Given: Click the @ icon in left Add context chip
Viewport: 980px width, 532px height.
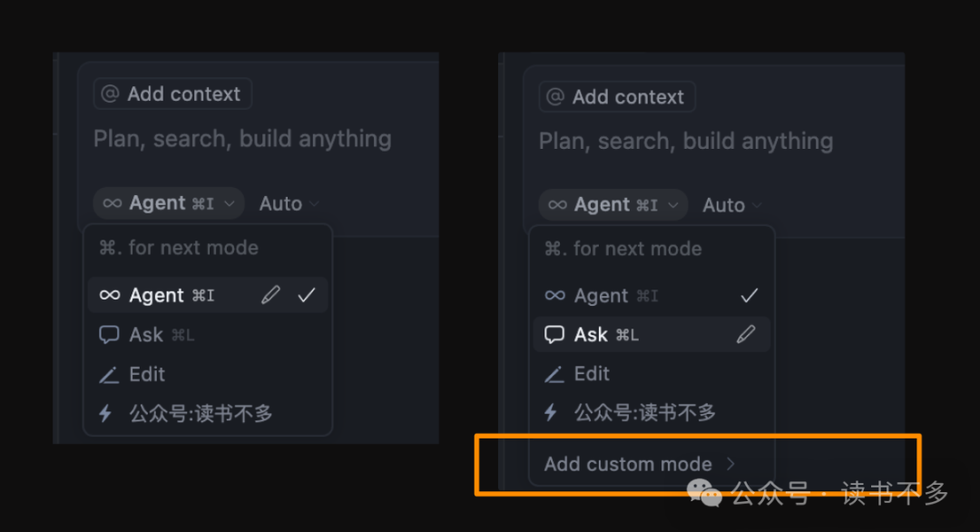Looking at the screenshot, I should 111,94.
